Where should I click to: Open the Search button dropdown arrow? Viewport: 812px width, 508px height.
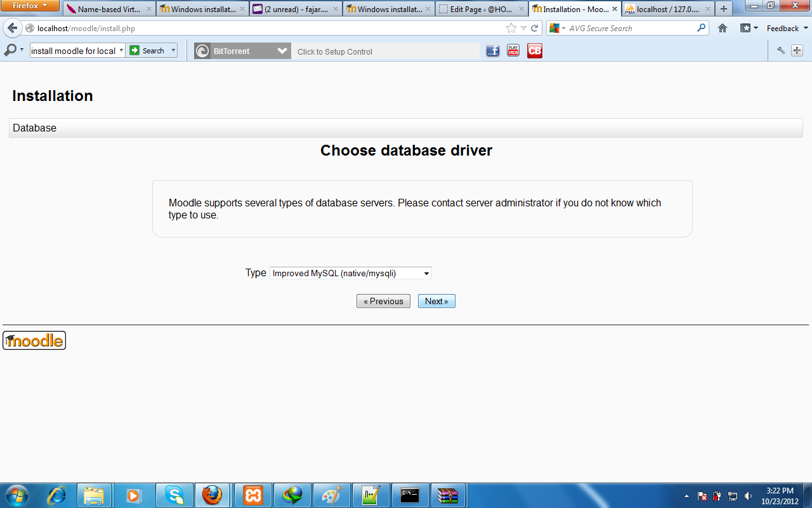pos(173,50)
